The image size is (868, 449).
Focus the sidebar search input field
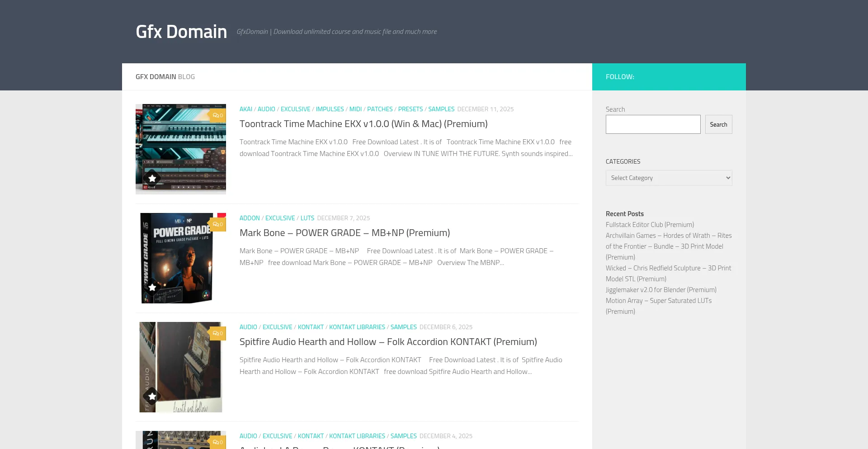pyautogui.click(x=653, y=124)
